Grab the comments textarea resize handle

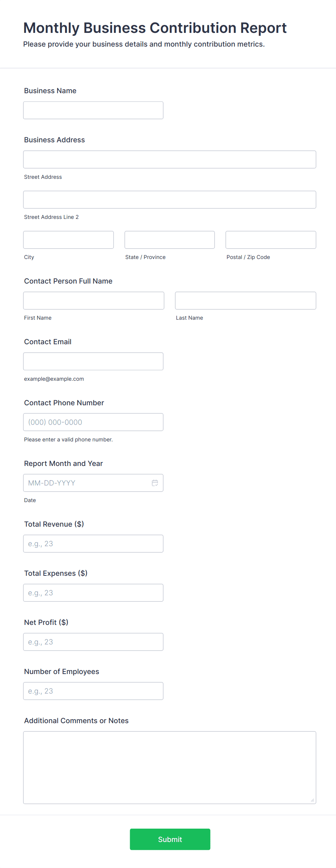tap(313, 800)
